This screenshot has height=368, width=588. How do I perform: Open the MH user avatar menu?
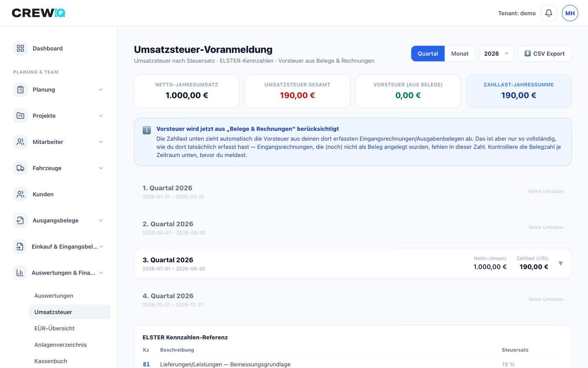[570, 13]
